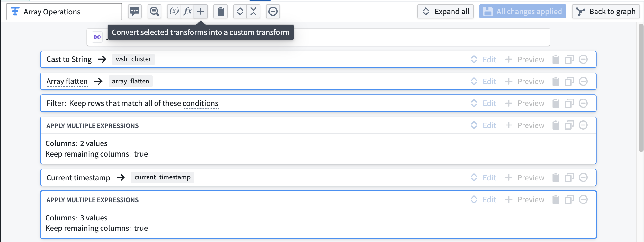Viewport: 644px width, 242px height.
Task: Toggle expansion of 2-values Apply Multiple Expressions
Action: coord(474,125)
